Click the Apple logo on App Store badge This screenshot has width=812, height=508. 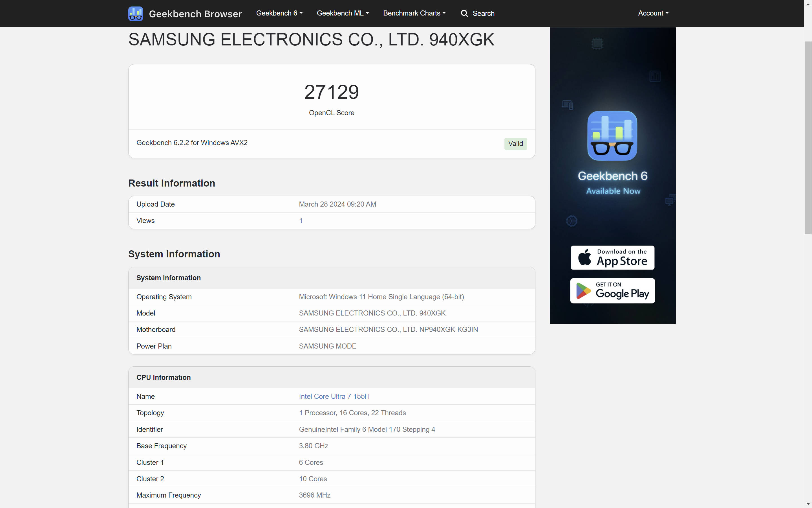point(584,258)
